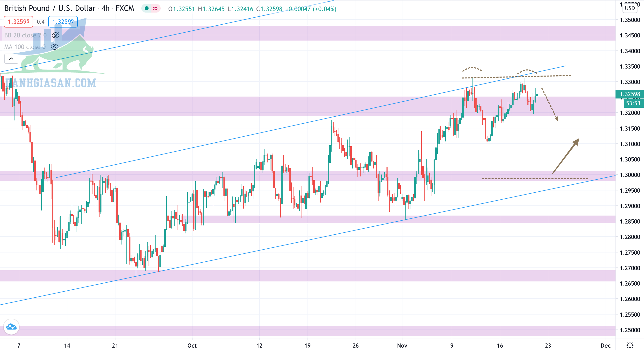The width and height of the screenshot is (644, 350).
Task: Click the MA 100 close 0 indicator label
Action: pyautogui.click(x=25, y=47)
